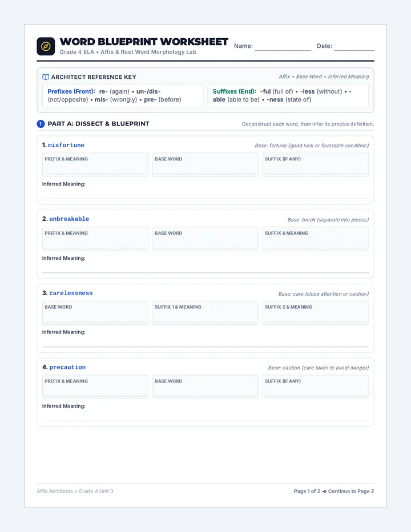Click 'Affix Architects • Grade 4 Unit 3' footer
This screenshot has width=411, height=532.
[75, 491]
